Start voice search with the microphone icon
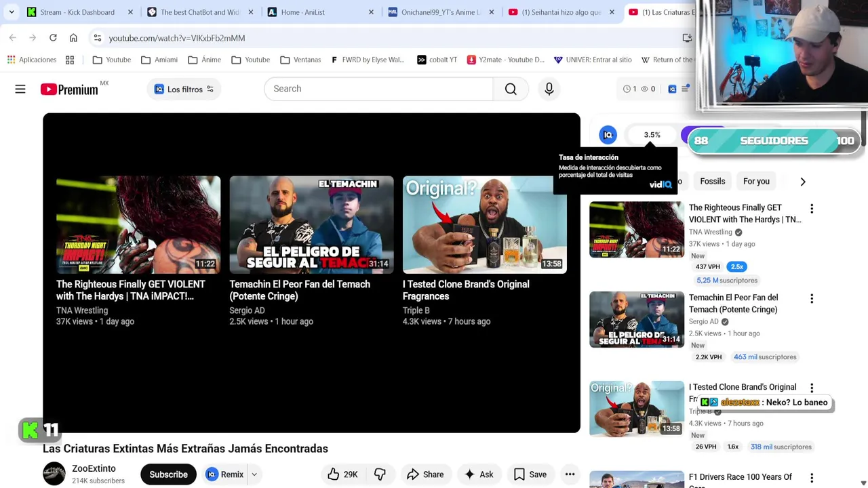Image resolution: width=868 pixels, height=488 pixels. 549,89
